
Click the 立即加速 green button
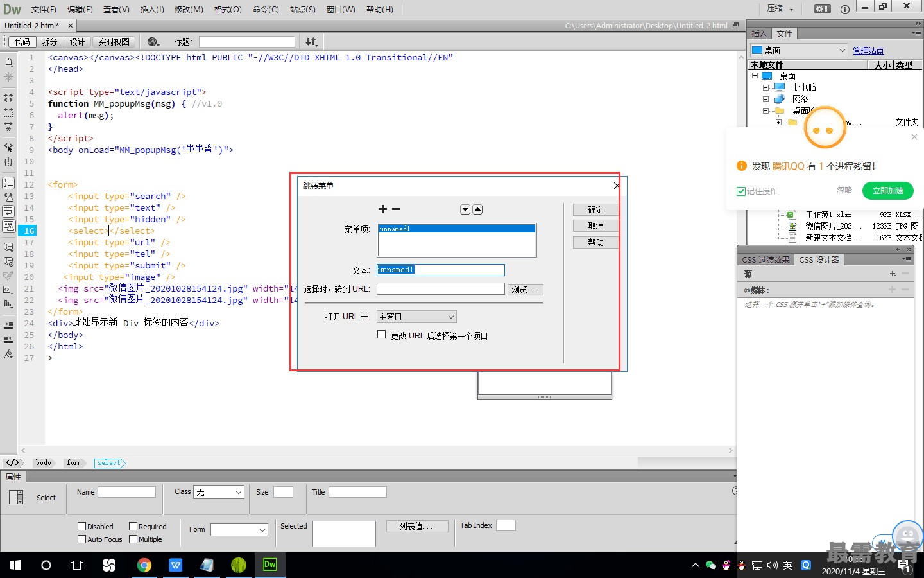coord(887,191)
